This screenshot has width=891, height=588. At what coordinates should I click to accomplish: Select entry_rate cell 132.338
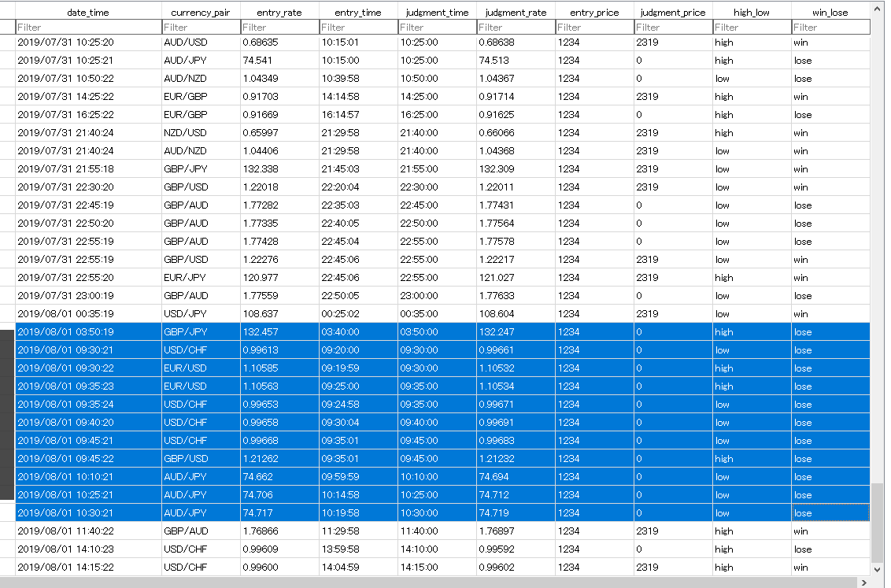point(279,169)
